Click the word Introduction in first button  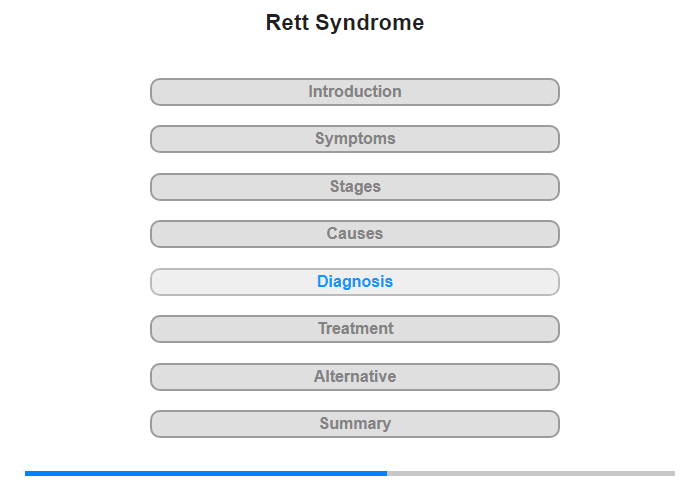355,92
